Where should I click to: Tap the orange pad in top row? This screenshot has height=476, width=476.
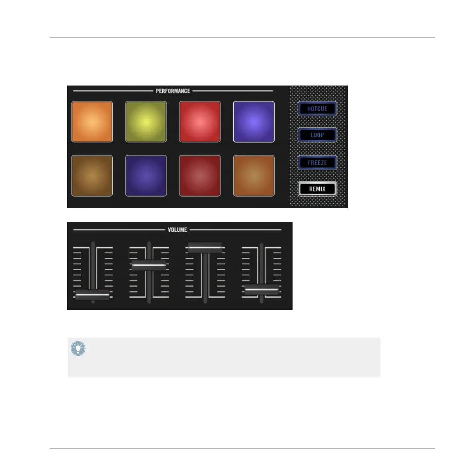click(92, 122)
